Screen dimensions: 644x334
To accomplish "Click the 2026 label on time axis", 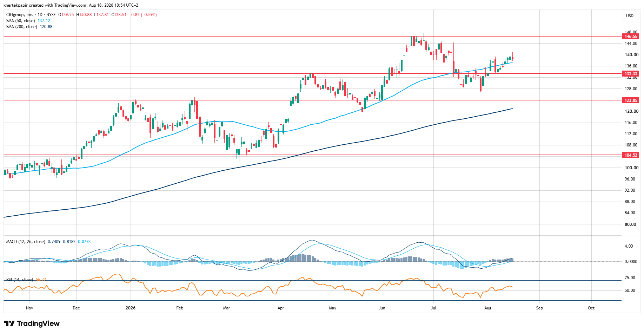I will 131,308.
